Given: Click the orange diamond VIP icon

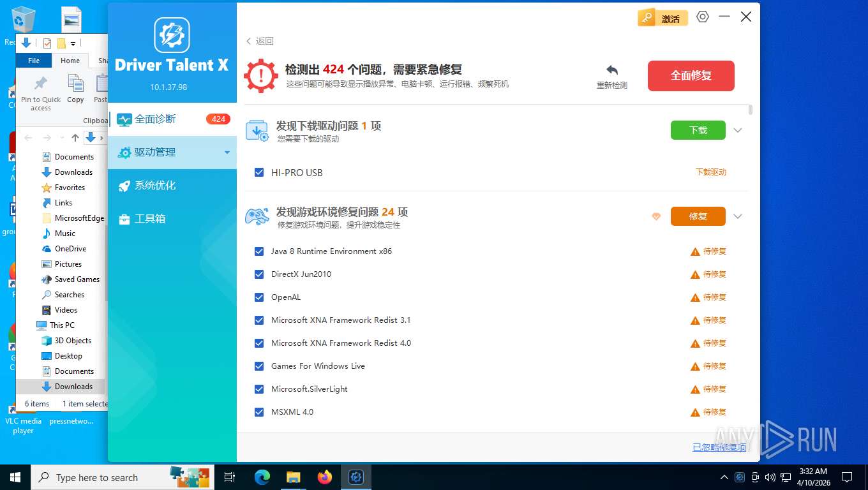Looking at the screenshot, I should [x=656, y=217].
